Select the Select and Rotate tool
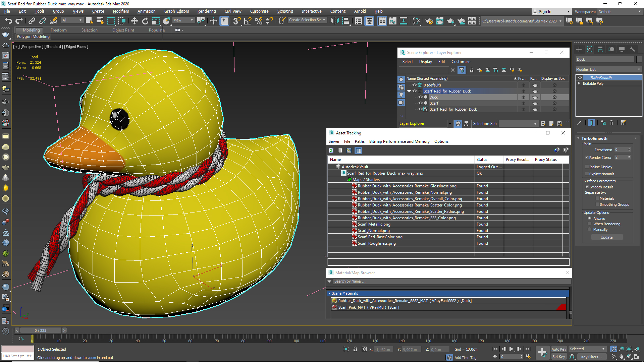Screen dimensions: 644x362 [x=145, y=21]
